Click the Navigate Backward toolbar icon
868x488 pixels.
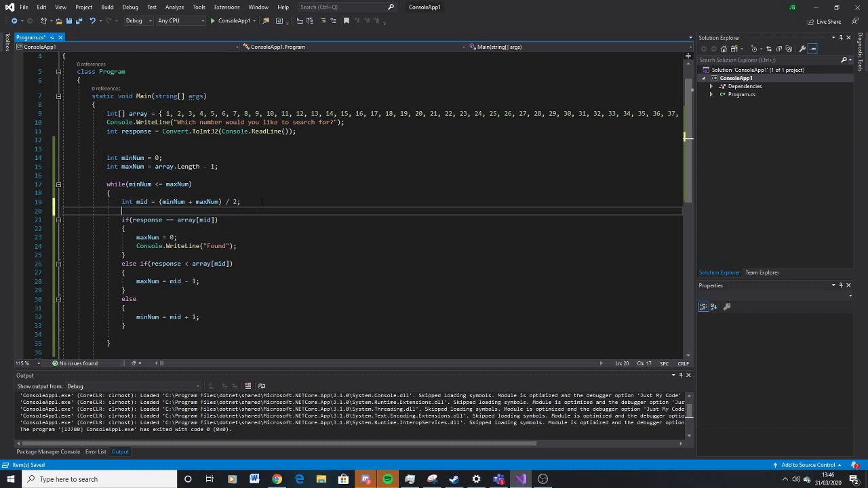(14, 21)
